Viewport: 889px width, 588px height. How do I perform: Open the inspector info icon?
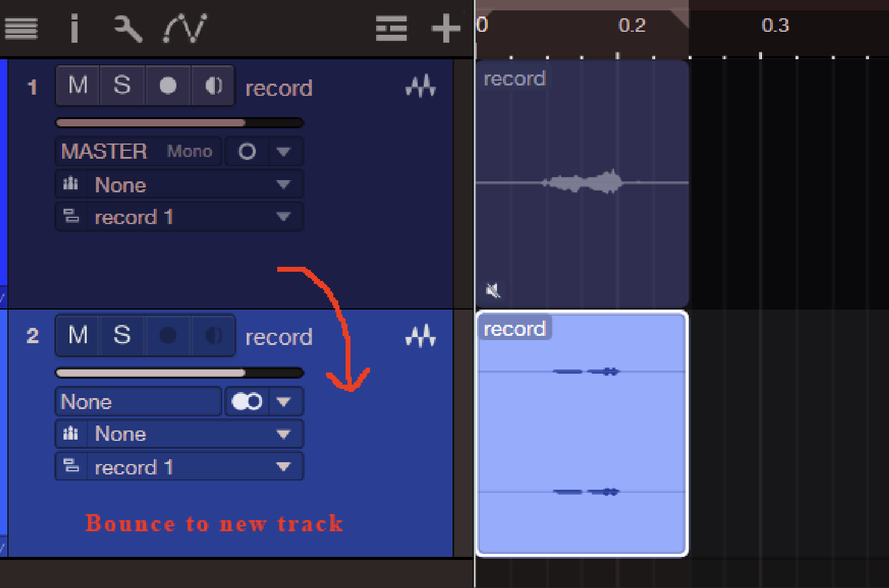click(x=74, y=28)
